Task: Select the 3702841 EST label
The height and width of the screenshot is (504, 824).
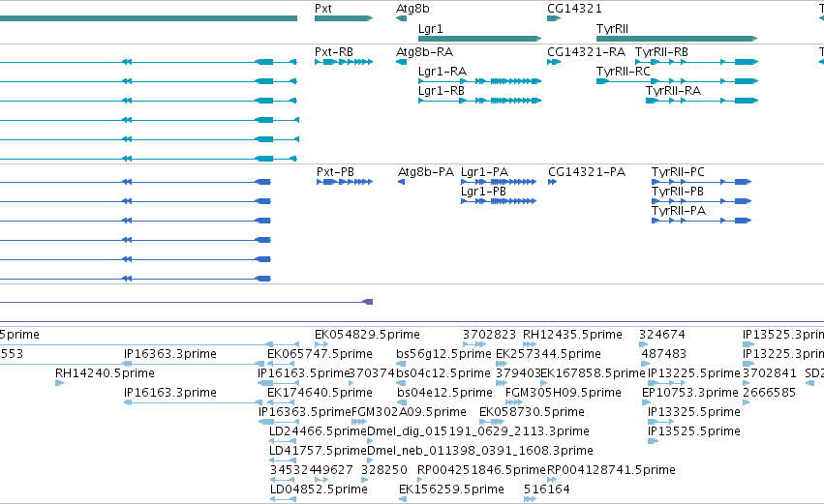Action: 770,373
